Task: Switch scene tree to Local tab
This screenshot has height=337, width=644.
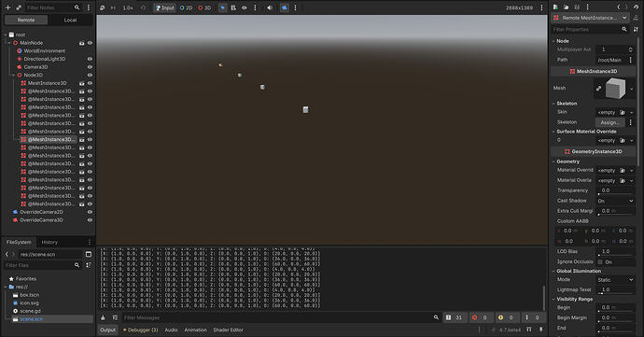Action: [x=70, y=20]
